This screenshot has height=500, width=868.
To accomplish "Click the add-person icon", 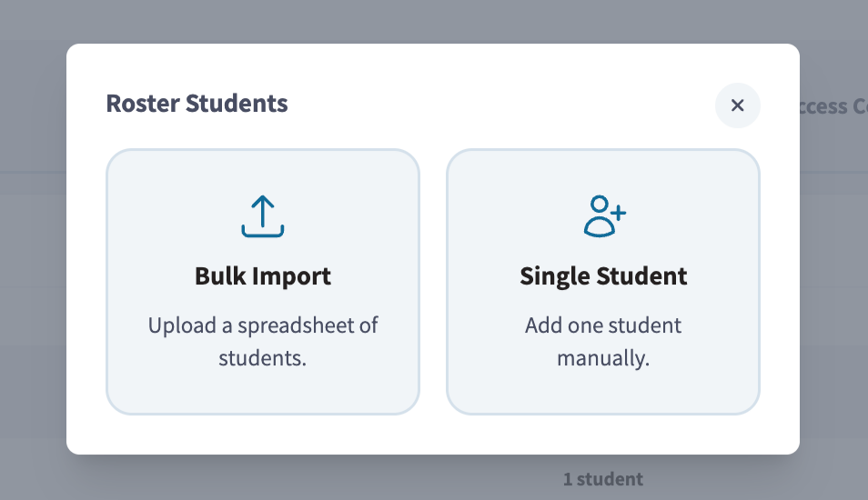I will point(604,216).
